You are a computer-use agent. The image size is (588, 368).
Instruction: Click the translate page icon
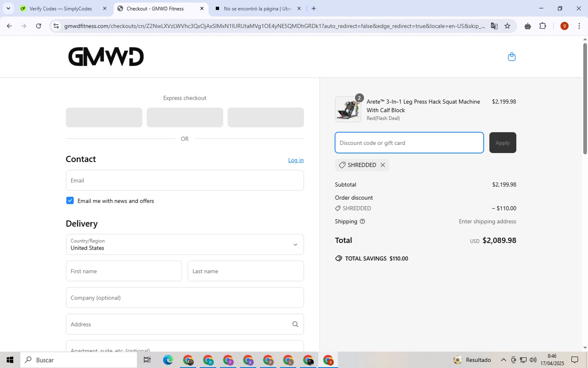coord(494,26)
